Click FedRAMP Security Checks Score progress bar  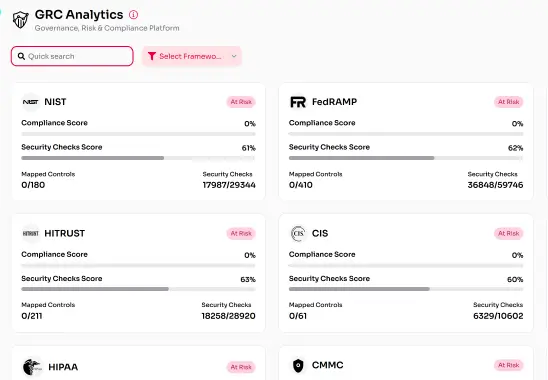pyautogui.click(x=406, y=158)
